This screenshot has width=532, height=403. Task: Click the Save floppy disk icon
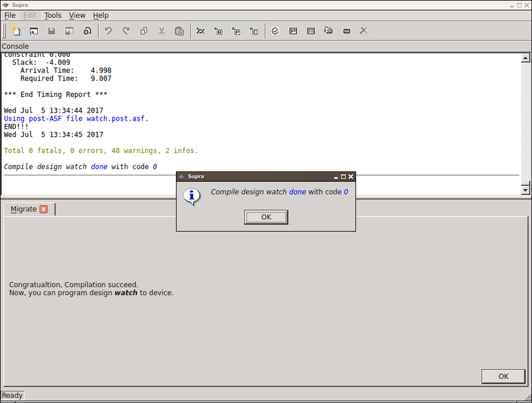(51, 31)
